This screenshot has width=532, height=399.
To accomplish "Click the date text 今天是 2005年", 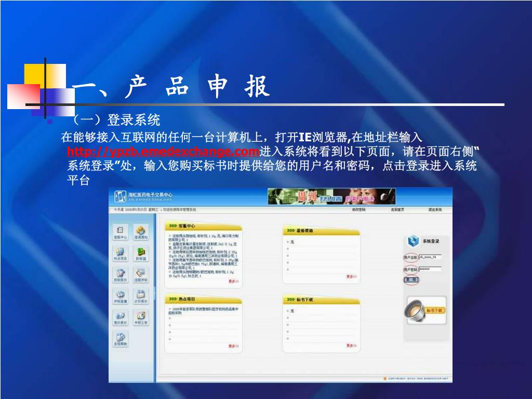I will (x=137, y=210).
